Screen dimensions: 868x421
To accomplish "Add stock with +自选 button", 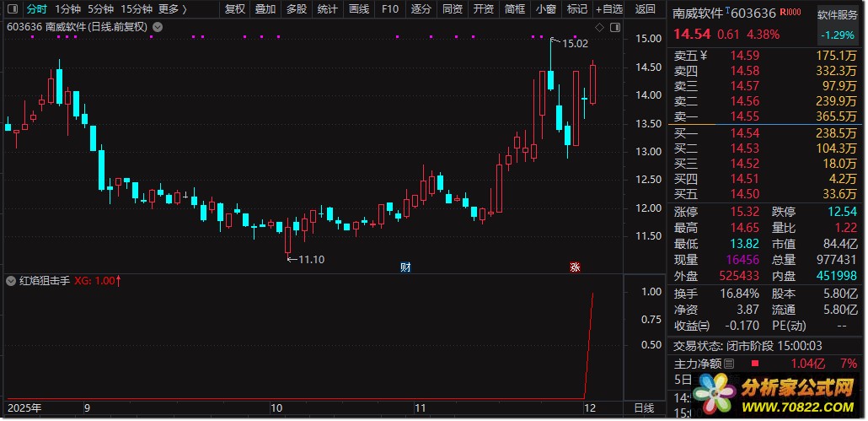I will click(609, 9).
